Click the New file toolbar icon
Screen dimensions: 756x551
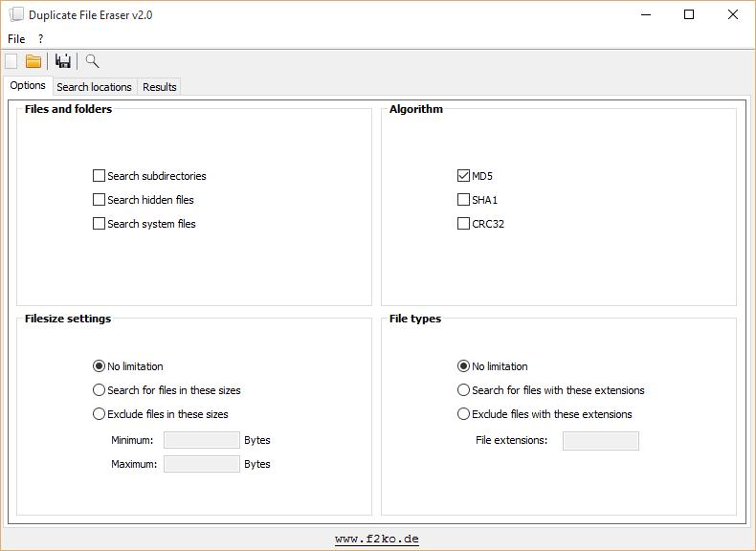11,61
